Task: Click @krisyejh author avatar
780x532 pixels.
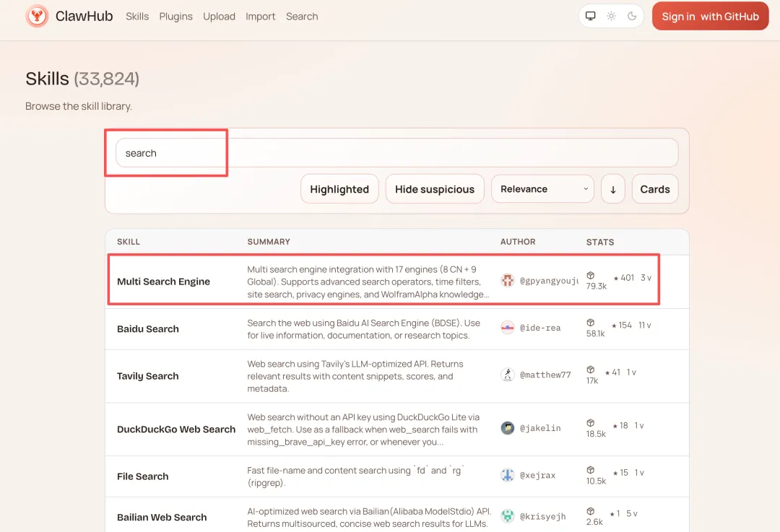Action: pos(508,516)
